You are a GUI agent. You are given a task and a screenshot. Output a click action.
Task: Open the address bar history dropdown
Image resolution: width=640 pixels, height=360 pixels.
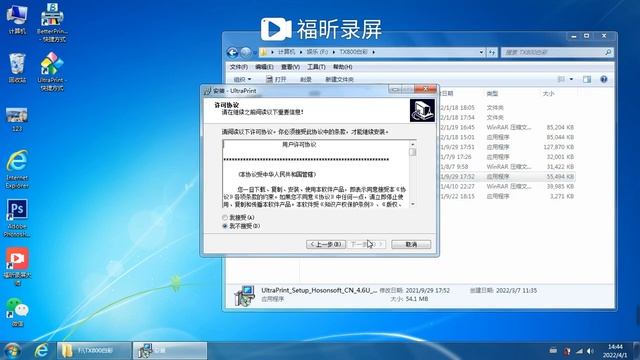pyautogui.click(x=481, y=52)
